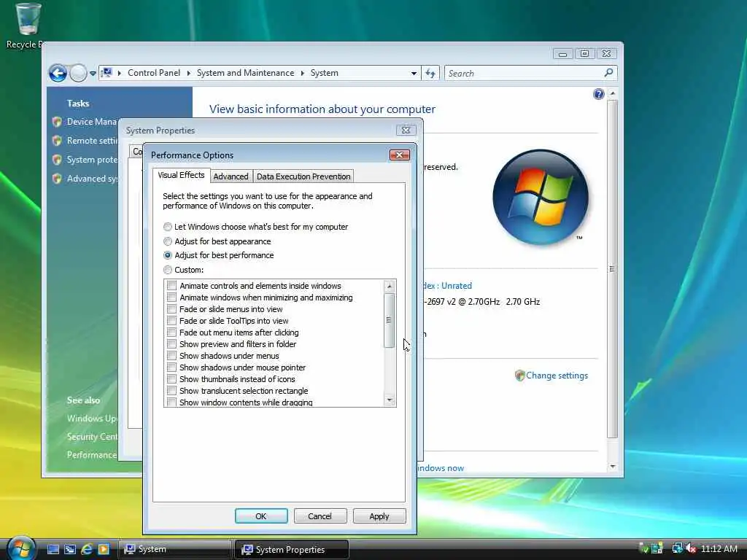Click the effects list scrollbar down arrow
The image size is (747, 560).
(x=390, y=400)
